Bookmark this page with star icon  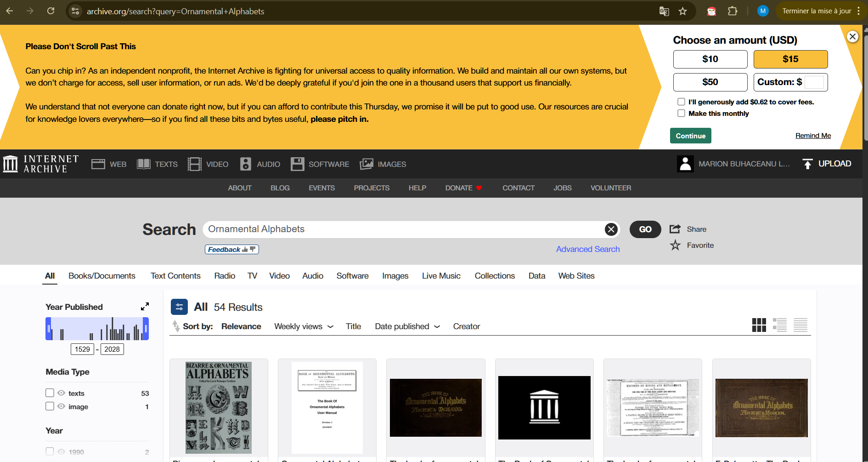(682, 11)
